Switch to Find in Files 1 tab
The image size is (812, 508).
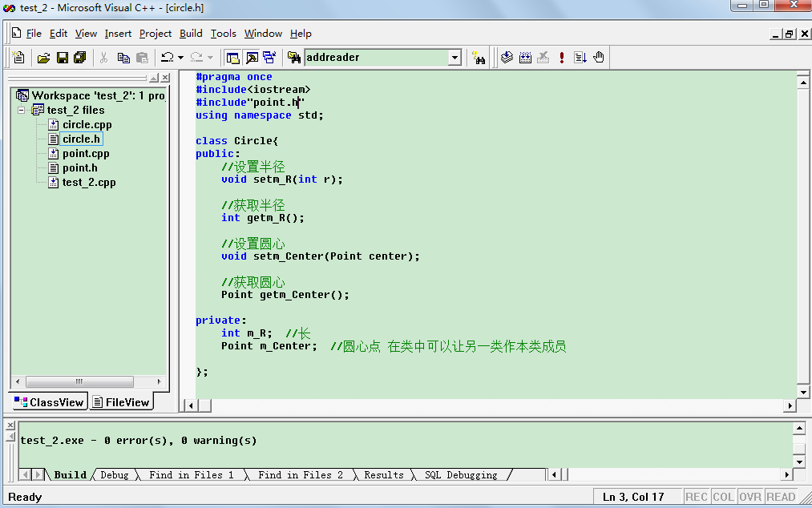click(191, 475)
